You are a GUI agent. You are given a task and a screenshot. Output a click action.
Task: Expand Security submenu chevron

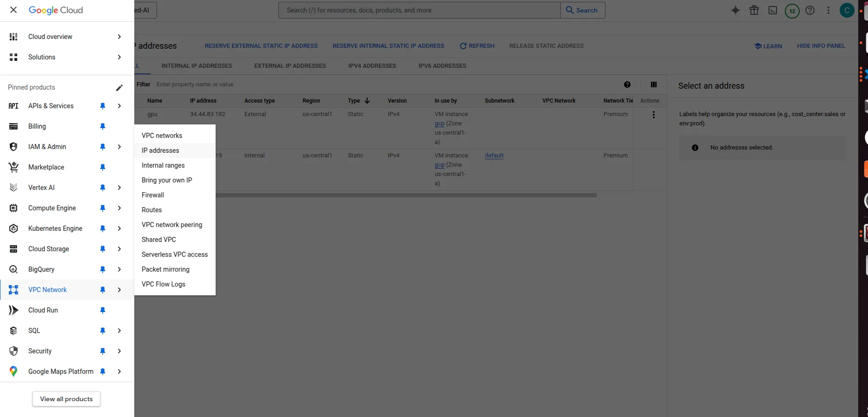click(x=119, y=351)
